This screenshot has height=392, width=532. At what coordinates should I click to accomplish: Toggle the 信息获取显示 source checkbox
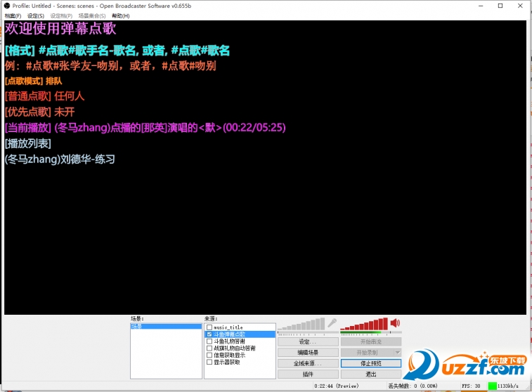(x=209, y=355)
